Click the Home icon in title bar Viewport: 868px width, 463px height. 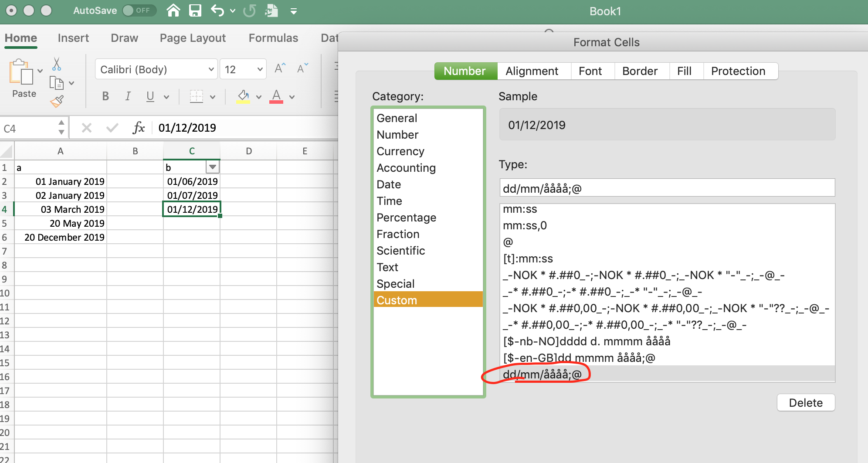click(x=173, y=10)
